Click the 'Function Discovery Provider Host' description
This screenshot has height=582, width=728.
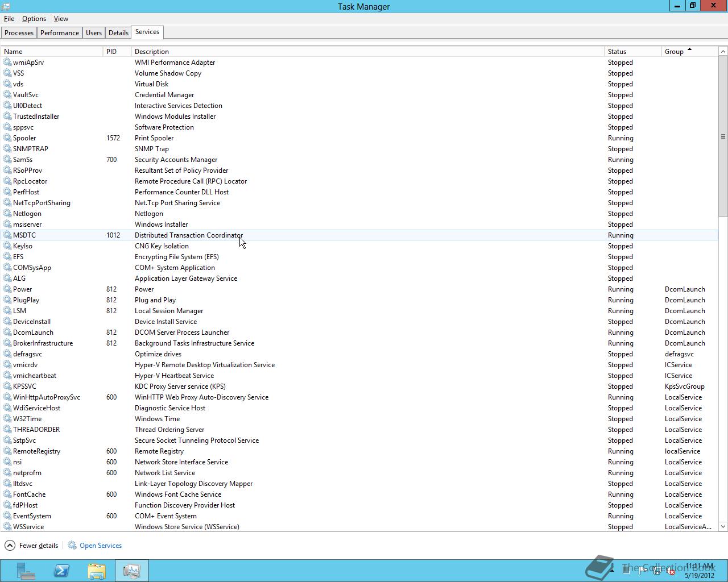pyautogui.click(x=185, y=505)
